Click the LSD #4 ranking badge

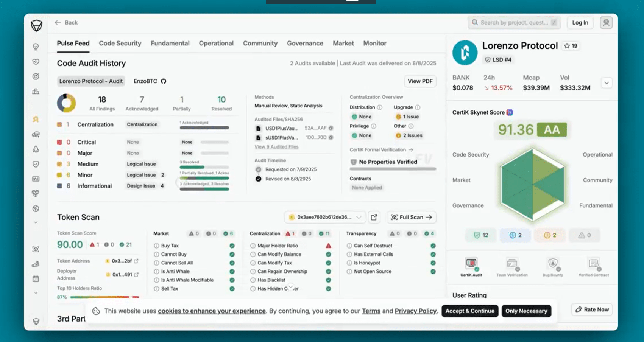[x=498, y=60]
